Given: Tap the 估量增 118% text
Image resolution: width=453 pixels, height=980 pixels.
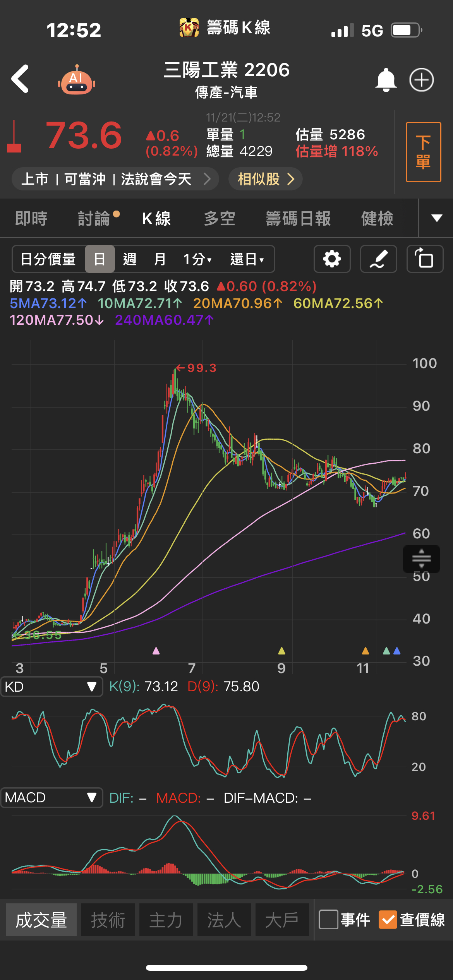Looking at the screenshot, I should (x=337, y=151).
